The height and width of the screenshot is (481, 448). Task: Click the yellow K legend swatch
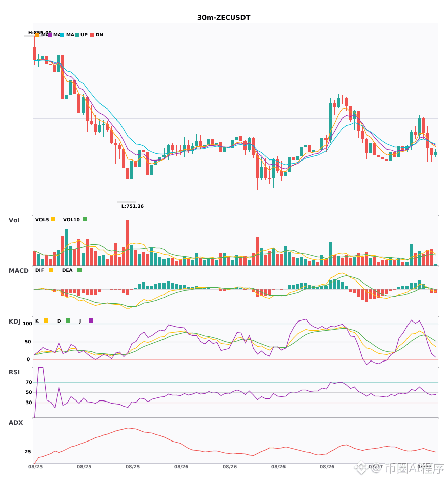(46, 320)
